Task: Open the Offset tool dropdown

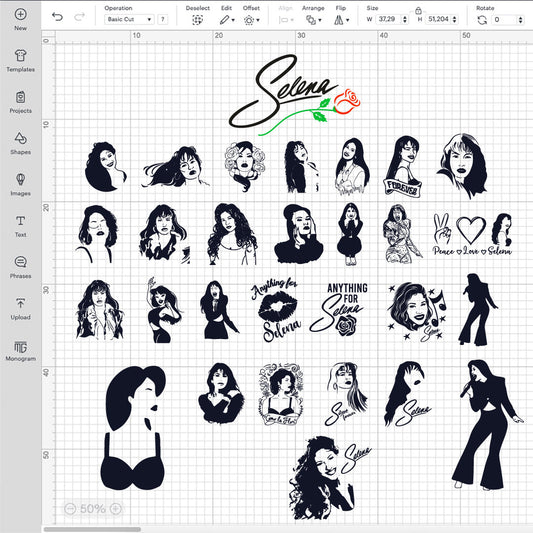Action: (x=252, y=20)
